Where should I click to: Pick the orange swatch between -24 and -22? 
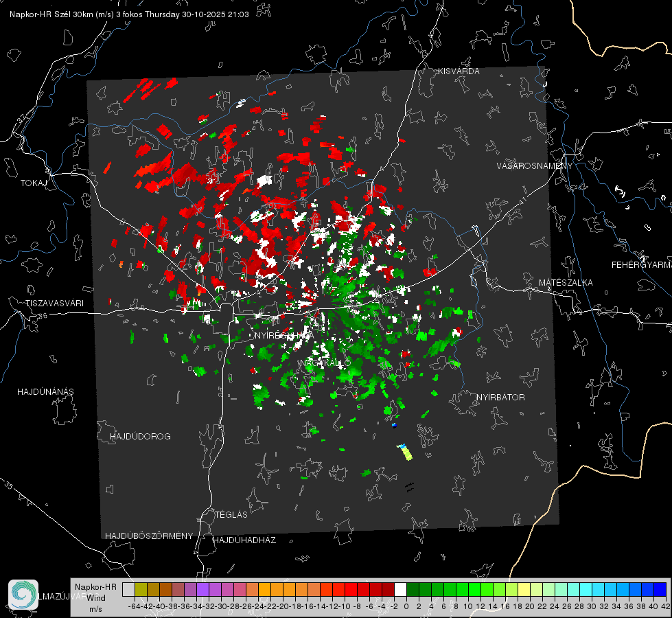point(264,589)
